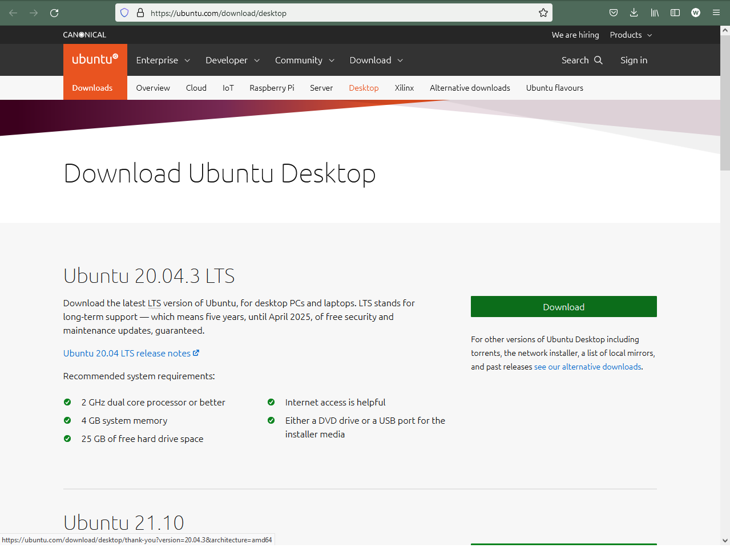Click the browser forward arrow
This screenshot has width=730, height=560.
click(x=34, y=13)
